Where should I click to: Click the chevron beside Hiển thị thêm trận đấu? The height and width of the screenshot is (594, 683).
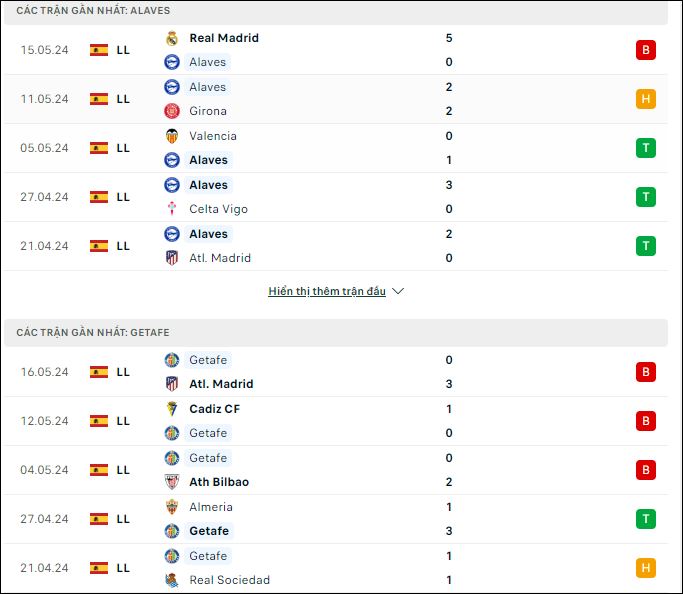pyautogui.click(x=398, y=291)
